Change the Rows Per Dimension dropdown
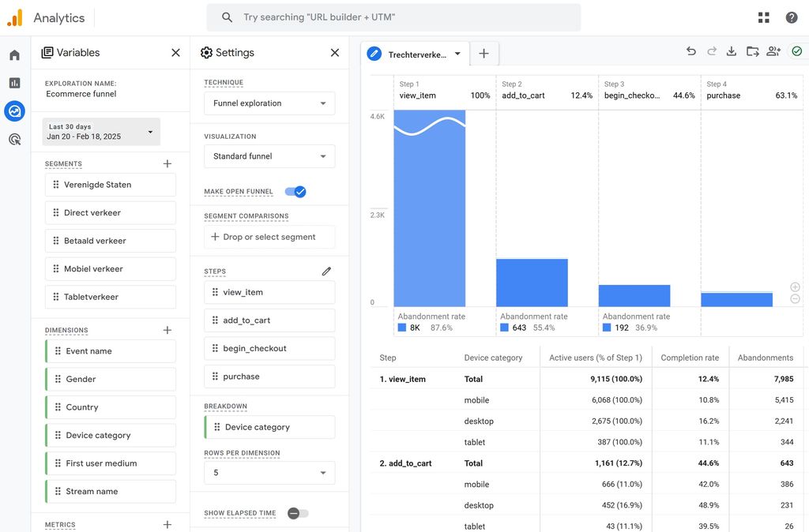Image resolution: width=809 pixels, height=532 pixels. coord(269,473)
